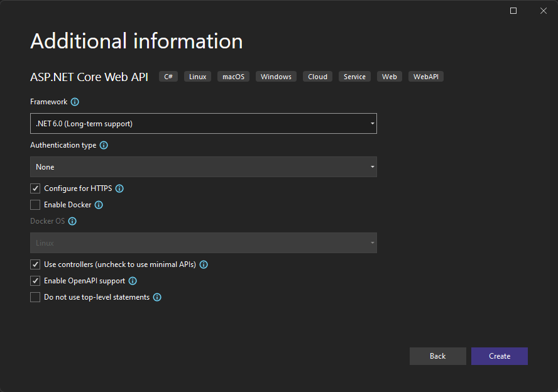558x392 pixels.
Task: Toggle Enable OpenAPI support checkbox
Action: 35,281
